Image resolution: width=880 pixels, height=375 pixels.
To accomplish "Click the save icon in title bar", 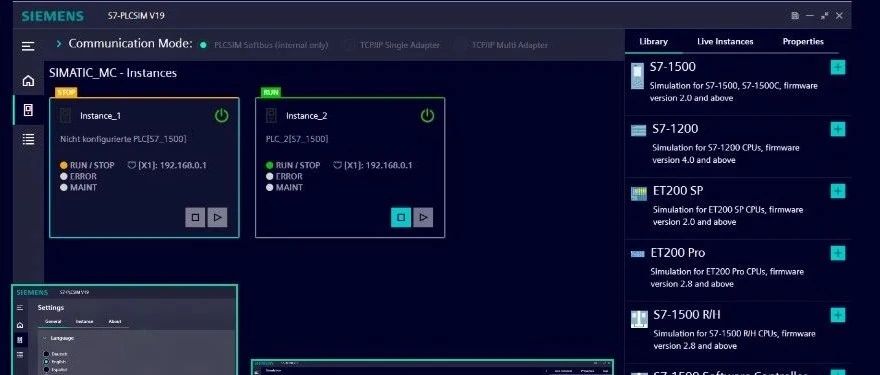I will tap(795, 16).
